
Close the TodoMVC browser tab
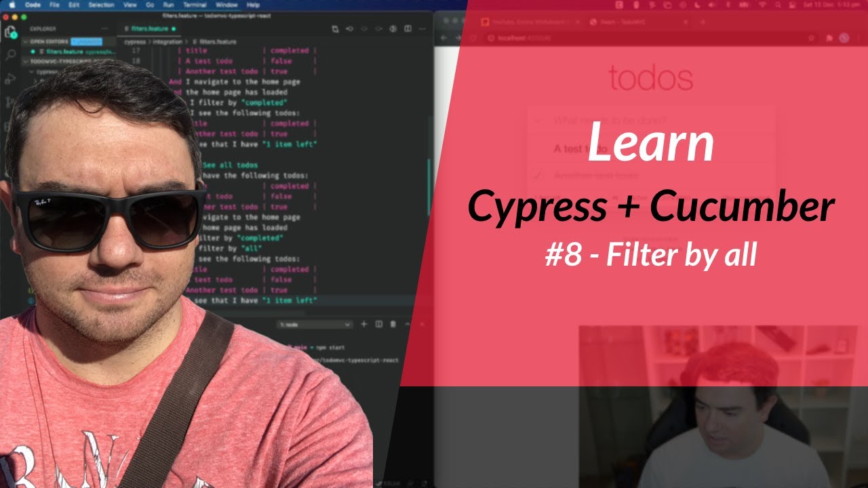pyautogui.click(x=686, y=22)
